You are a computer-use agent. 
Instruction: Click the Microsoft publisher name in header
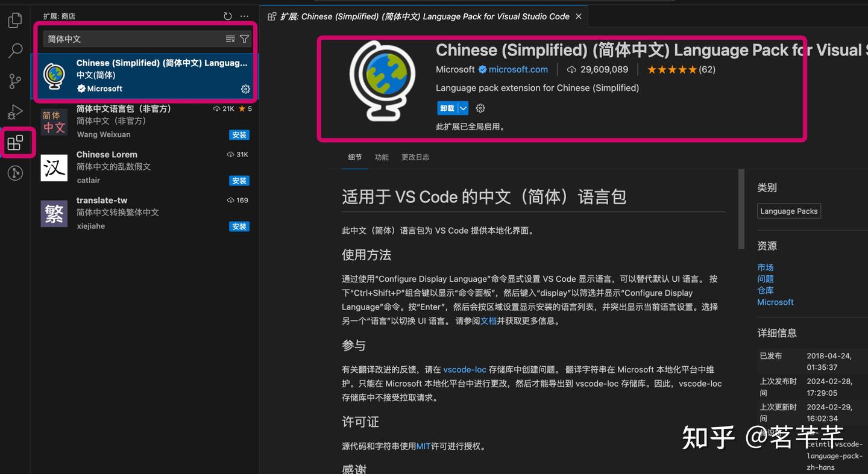pyautogui.click(x=455, y=69)
